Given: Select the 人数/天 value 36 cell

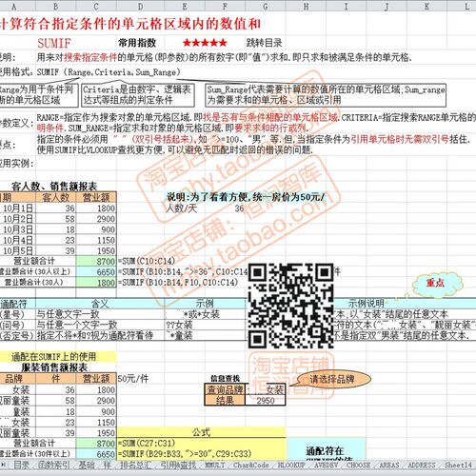Looking at the screenshot, I should click(225, 208).
